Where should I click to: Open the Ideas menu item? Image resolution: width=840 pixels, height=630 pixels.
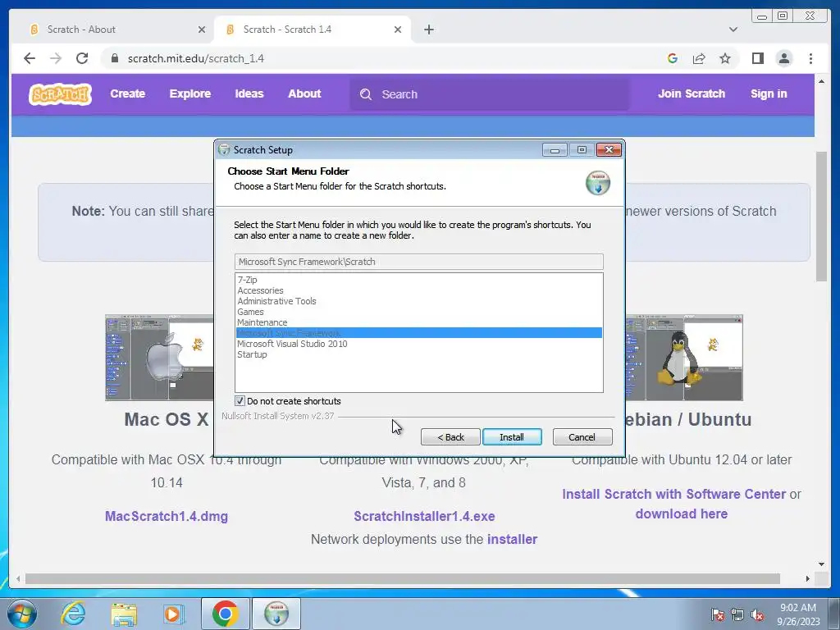249,94
